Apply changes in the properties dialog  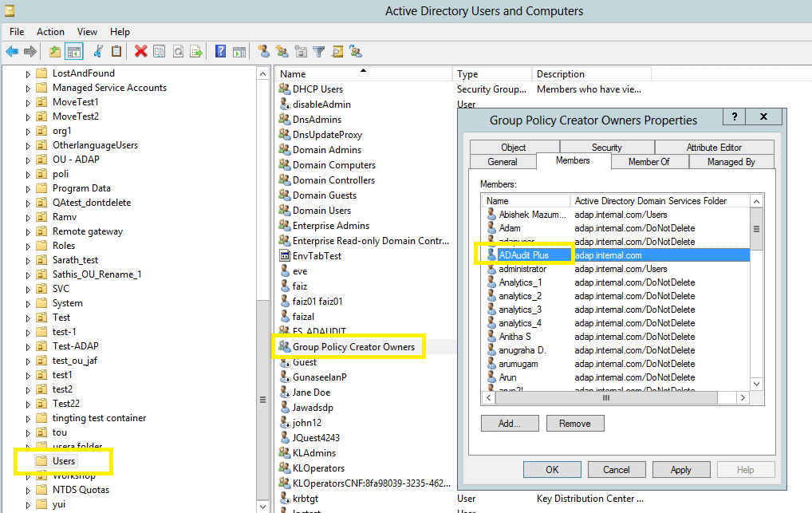pyautogui.click(x=681, y=469)
